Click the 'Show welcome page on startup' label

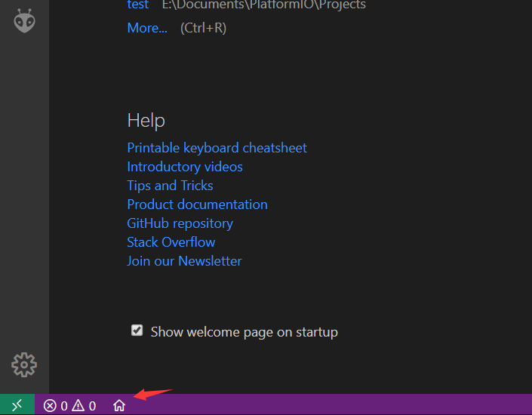(x=244, y=332)
